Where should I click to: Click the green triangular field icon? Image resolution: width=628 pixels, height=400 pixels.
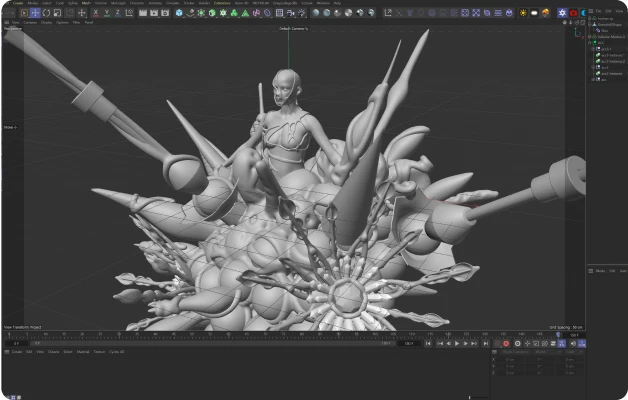[x=245, y=13]
